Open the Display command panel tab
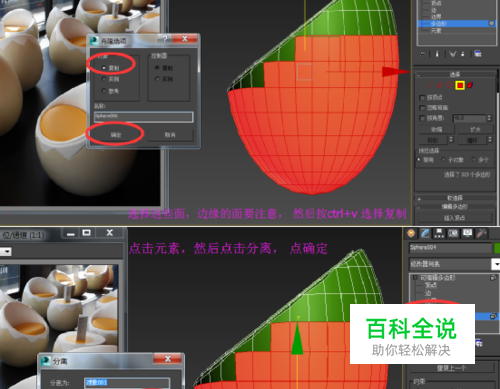This screenshot has width=500, height=389. point(467,233)
